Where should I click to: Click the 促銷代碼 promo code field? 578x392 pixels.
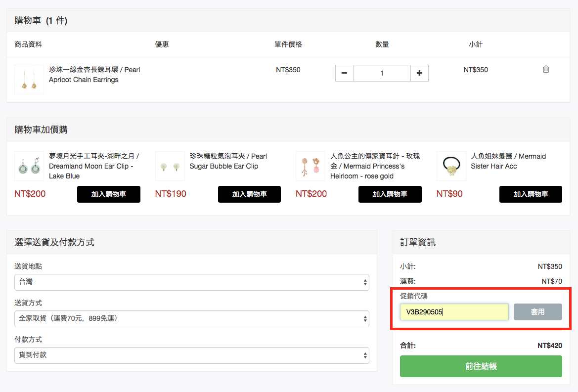pyautogui.click(x=454, y=312)
